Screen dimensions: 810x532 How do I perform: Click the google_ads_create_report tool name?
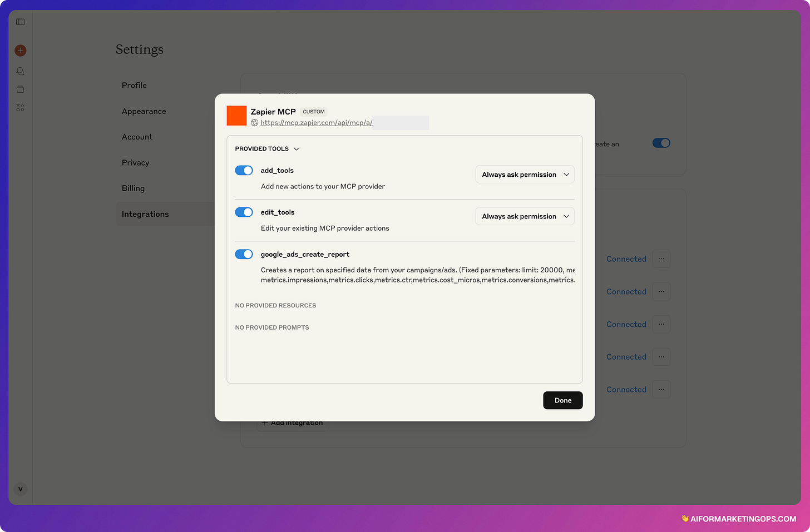305,255
